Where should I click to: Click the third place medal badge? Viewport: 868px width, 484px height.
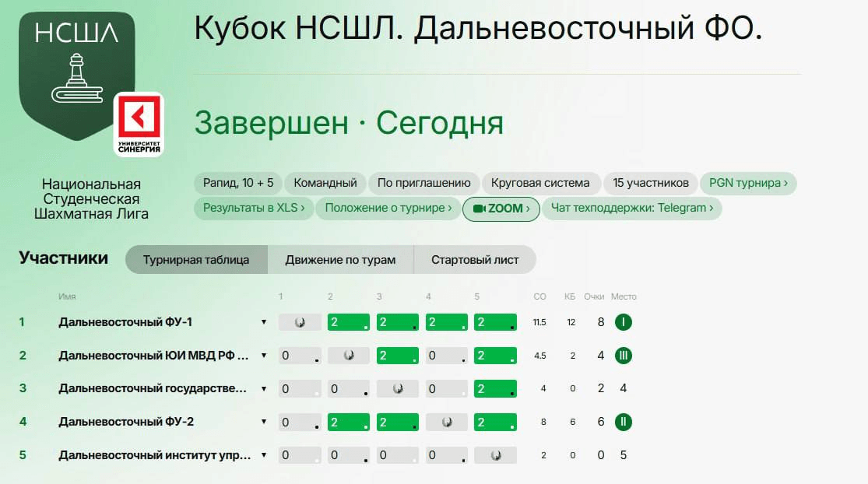(x=624, y=356)
